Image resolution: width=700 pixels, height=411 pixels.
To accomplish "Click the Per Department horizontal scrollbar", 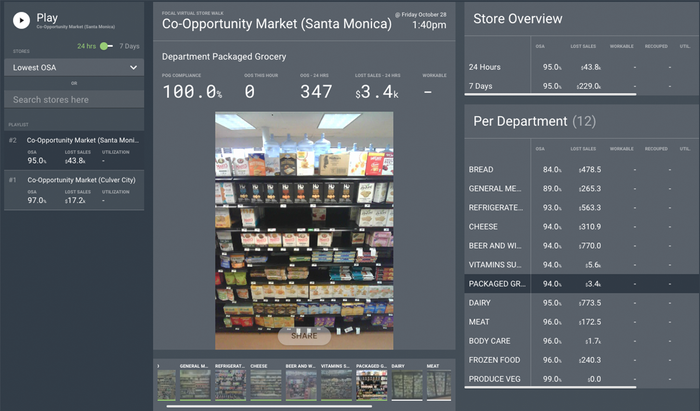I will [x=550, y=387].
